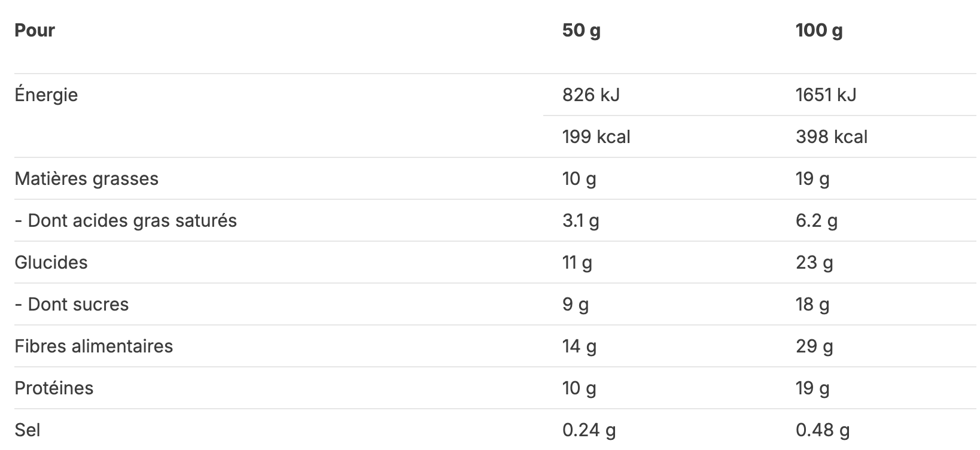Select the "100 g" column header
Screen dimensions: 980x450
pos(818,31)
